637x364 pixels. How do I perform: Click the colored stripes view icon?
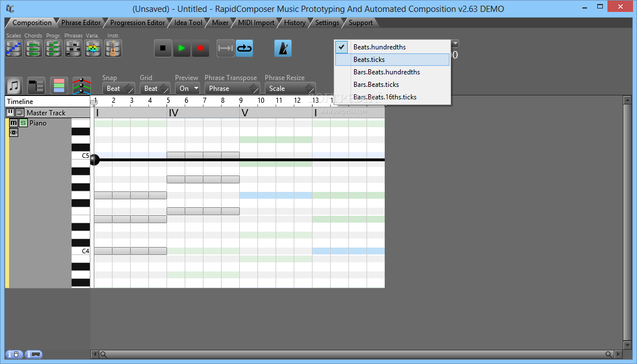tap(59, 86)
